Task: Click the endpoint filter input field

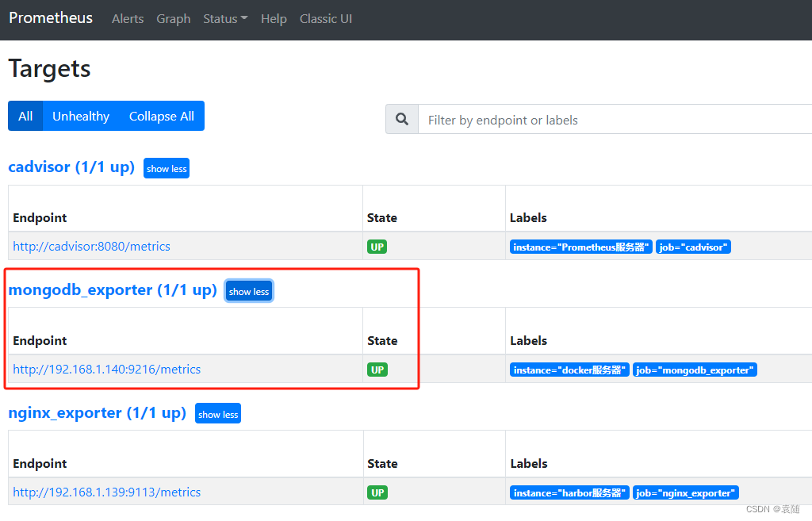Action: coord(555,119)
